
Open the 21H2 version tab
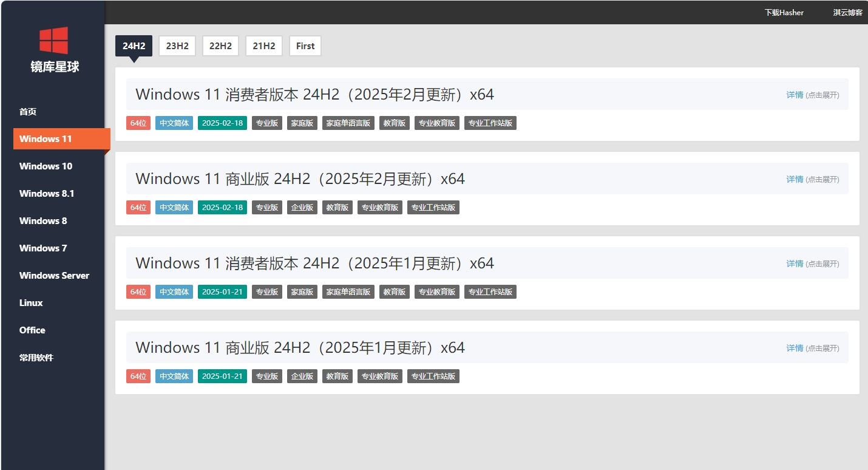coord(263,46)
